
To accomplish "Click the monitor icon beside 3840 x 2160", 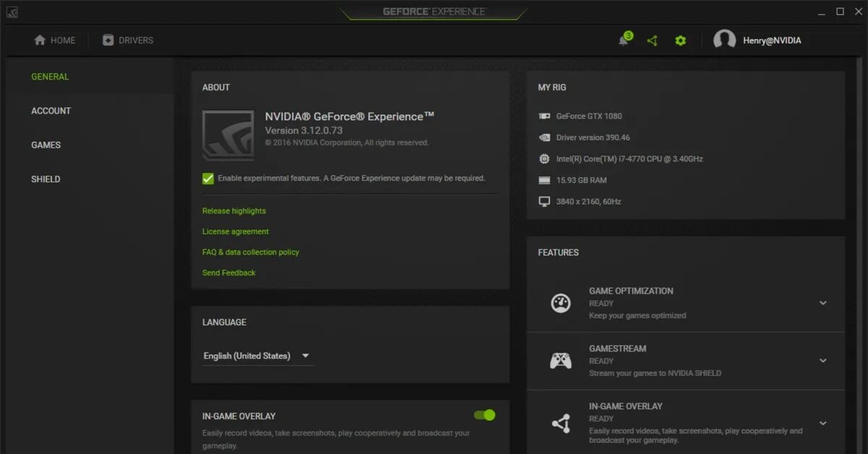I will tap(545, 202).
